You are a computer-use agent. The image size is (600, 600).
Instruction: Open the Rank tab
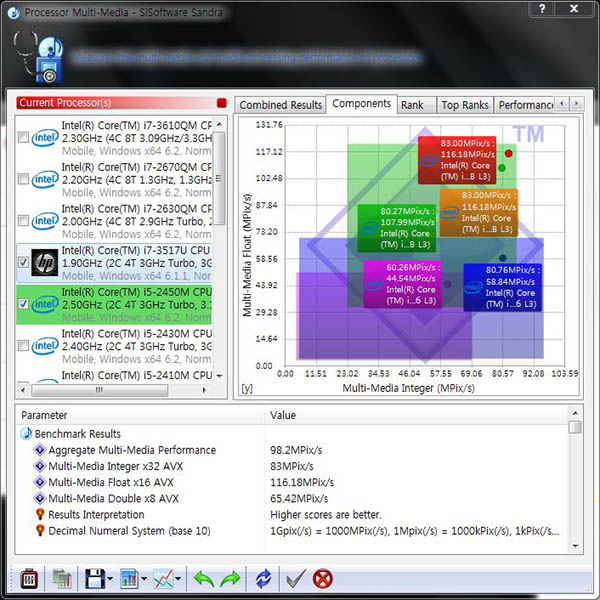click(x=416, y=105)
